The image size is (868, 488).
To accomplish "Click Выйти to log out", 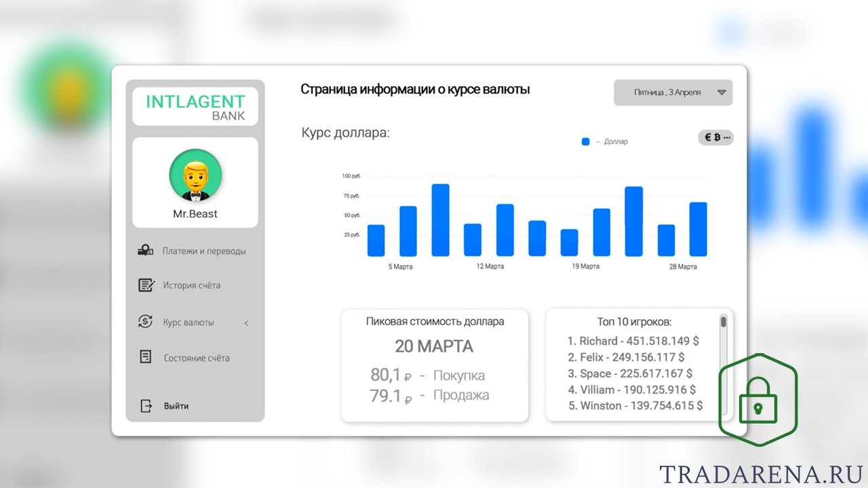I will tap(176, 406).
